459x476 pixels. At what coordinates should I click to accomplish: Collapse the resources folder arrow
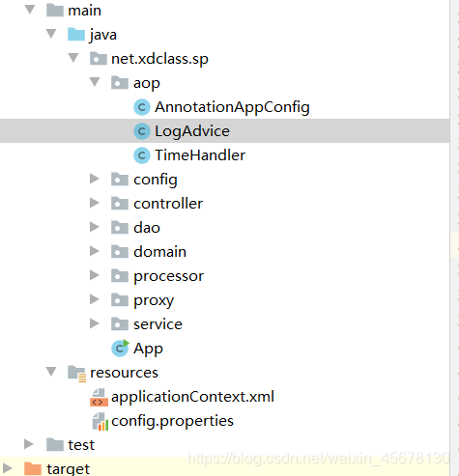pyautogui.click(x=51, y=372)
